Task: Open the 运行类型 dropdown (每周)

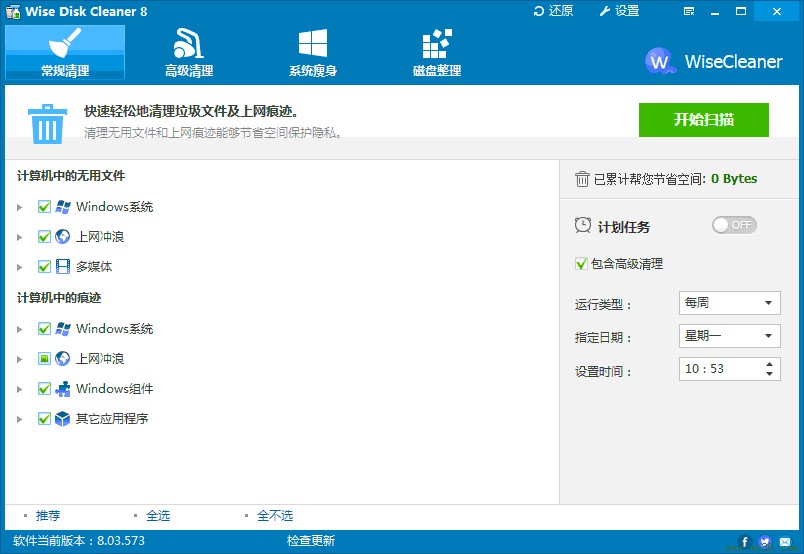Action: coord(730,303)
